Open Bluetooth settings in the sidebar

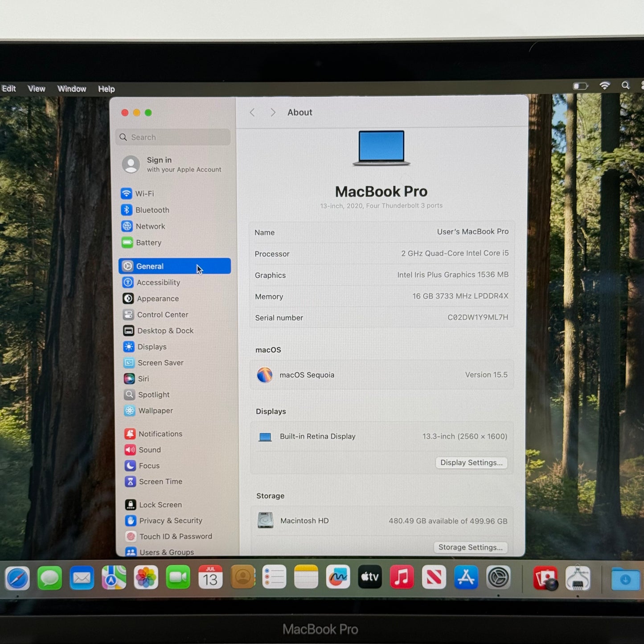[x=174, y=210]
